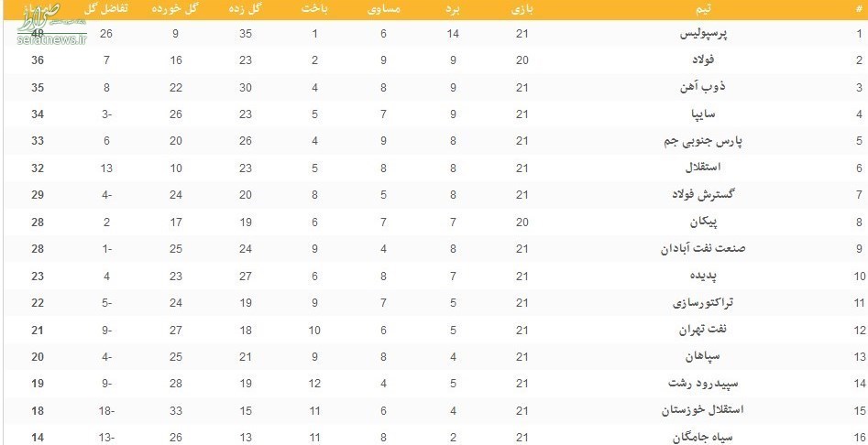This screenshot has height=445, width=868.
Task: Click the برد column header
Action: [454, 9]
